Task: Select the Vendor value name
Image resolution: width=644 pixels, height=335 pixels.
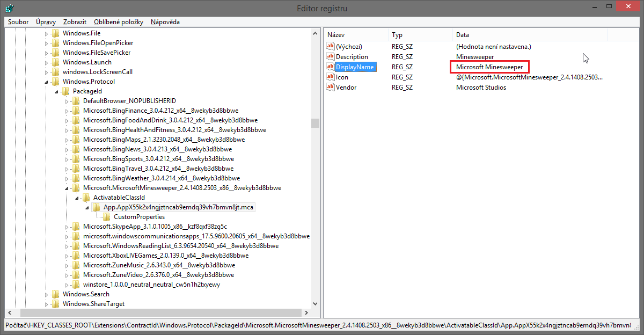Action: coord(346,88)
